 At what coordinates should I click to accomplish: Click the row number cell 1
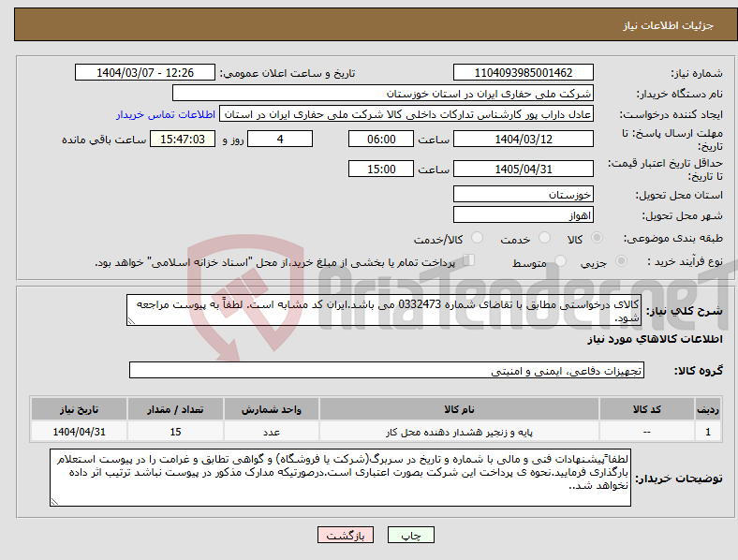click(x=707, y=432)
